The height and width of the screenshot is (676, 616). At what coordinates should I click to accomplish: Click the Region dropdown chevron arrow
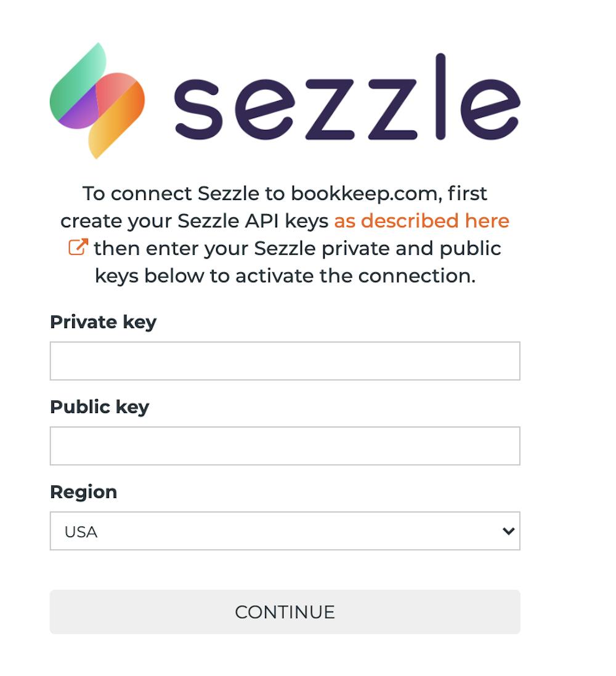508,531
